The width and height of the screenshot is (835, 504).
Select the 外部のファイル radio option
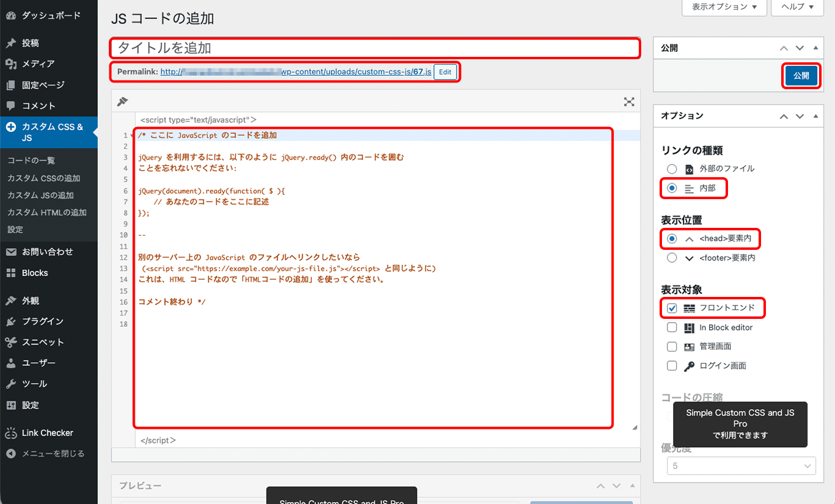click(672, 169)
